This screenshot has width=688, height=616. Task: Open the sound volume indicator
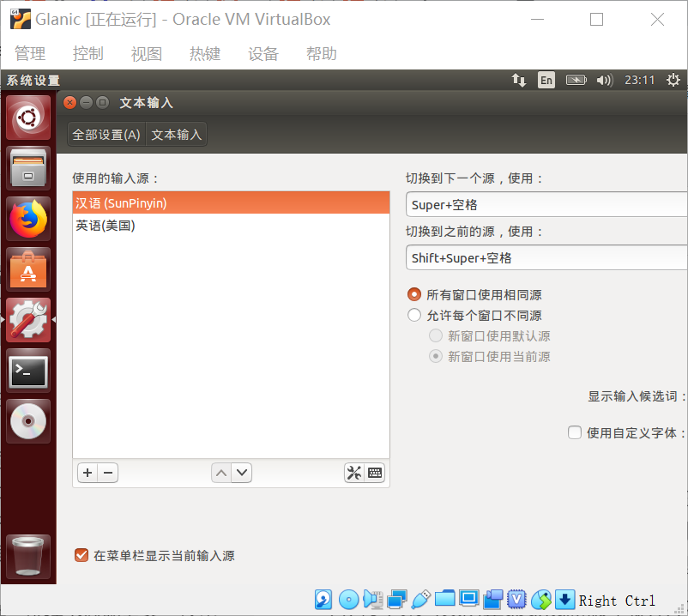click(x=604, y=81)
